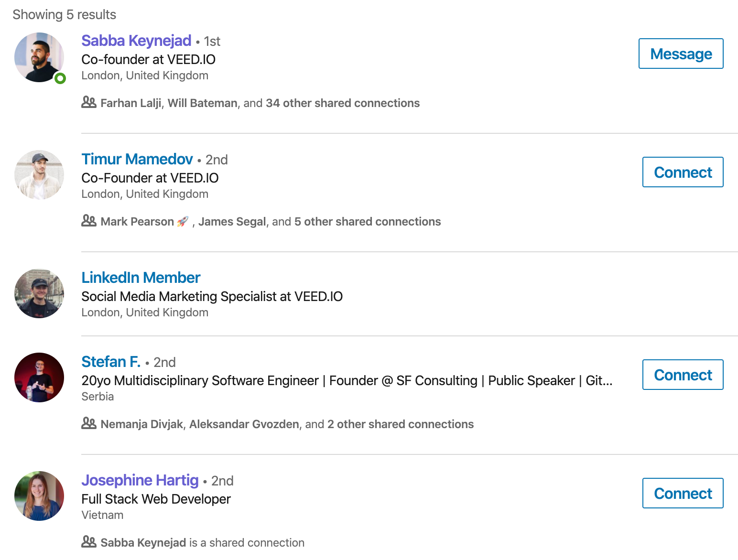Open Sabba Keynejad's profile
This screenshot has height=560, width=738.
click(137, 41)
